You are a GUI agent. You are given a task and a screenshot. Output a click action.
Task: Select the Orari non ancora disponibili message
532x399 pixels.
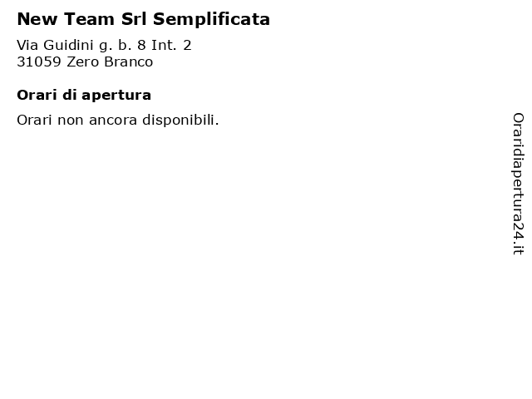[118, 120]
